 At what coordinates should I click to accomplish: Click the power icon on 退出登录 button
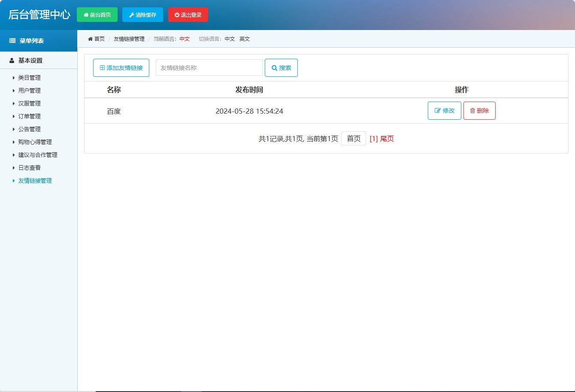pos(176,14)
